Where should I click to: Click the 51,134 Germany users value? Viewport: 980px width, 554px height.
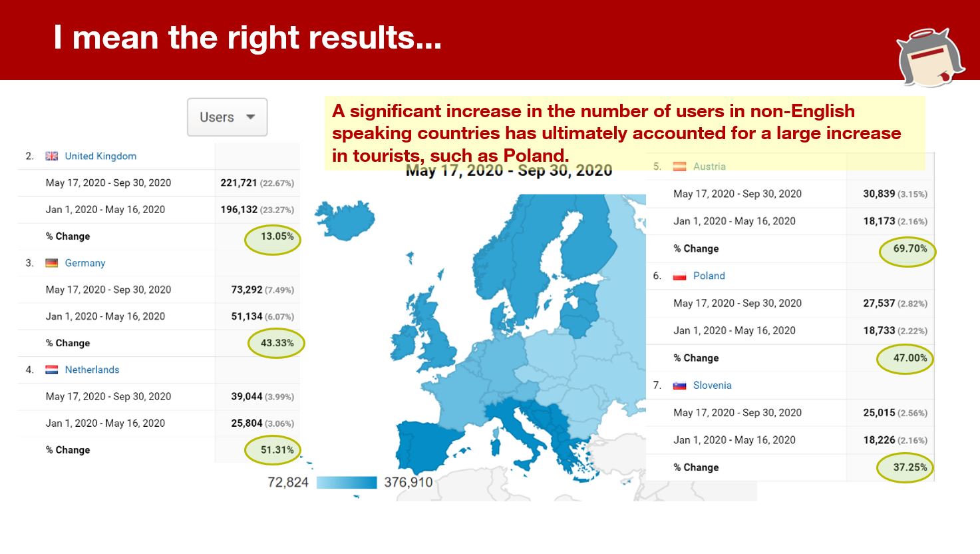point(246,316)
